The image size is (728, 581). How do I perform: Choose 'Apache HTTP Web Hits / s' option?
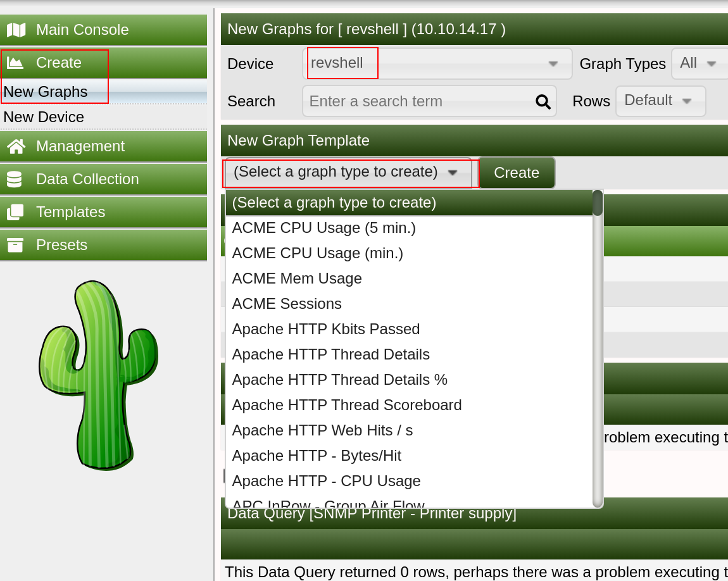[409, 430]
